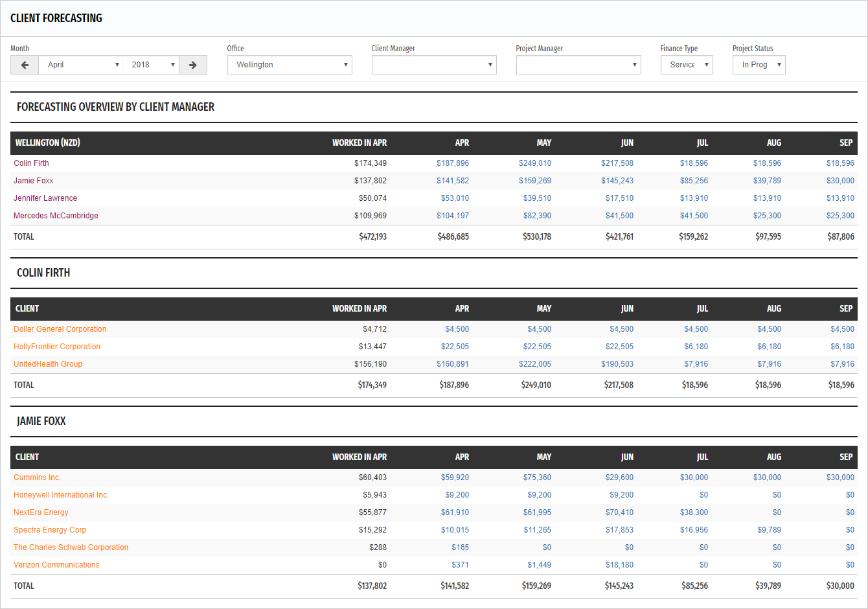Open UnitedHealth Group client
This screenshot has height=609, width=868.
pyautogui.click(x=48, y=364)
